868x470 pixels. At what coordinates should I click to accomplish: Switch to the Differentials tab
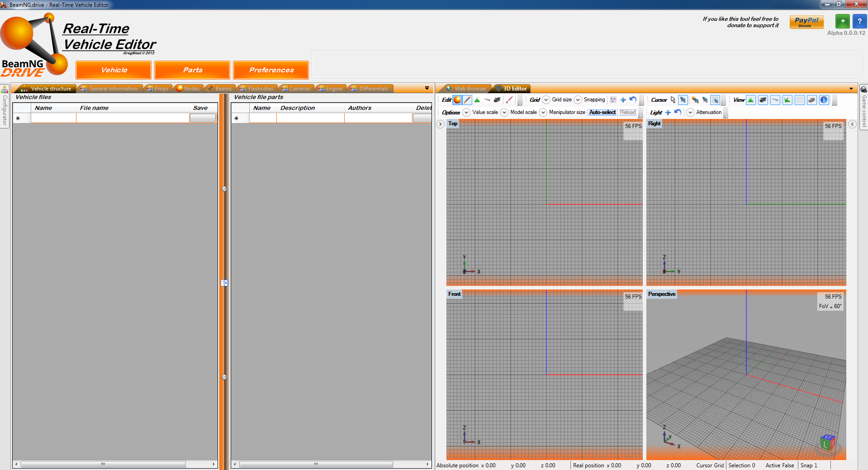point(370,89)
